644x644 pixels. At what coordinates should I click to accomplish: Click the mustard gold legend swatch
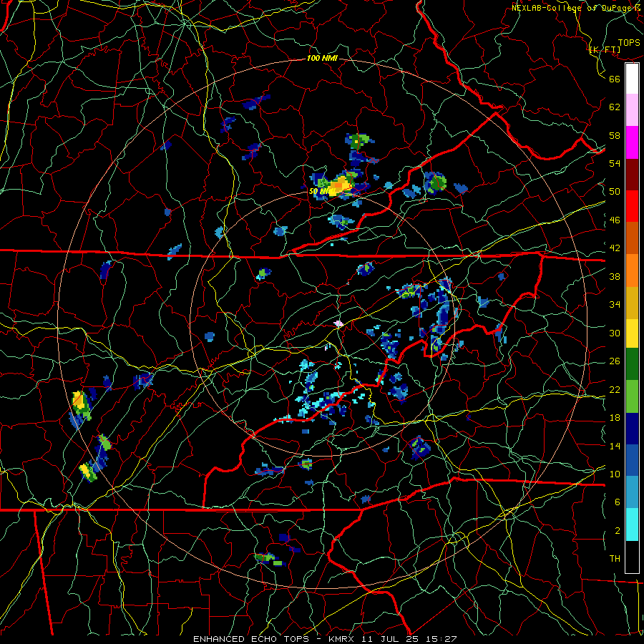click(632, 302)
